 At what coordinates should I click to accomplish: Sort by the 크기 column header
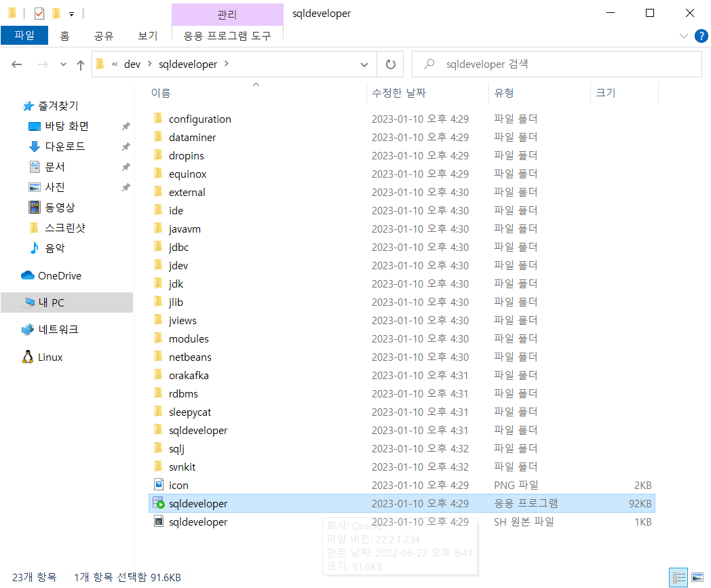click(605, 93)
